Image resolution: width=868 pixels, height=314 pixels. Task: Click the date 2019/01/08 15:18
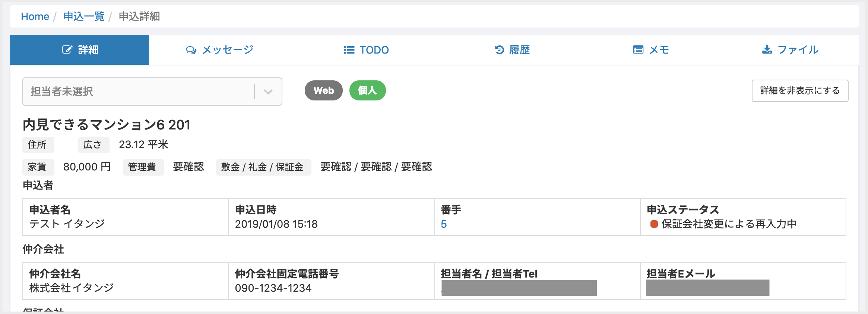click(276, 224)
